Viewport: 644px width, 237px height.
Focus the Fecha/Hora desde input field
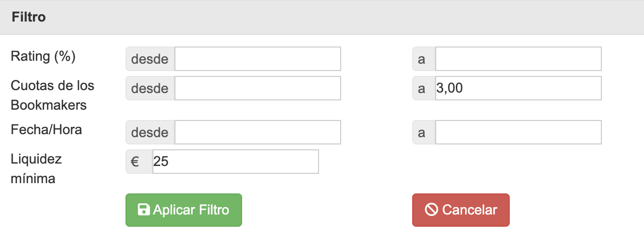point(257,132)
